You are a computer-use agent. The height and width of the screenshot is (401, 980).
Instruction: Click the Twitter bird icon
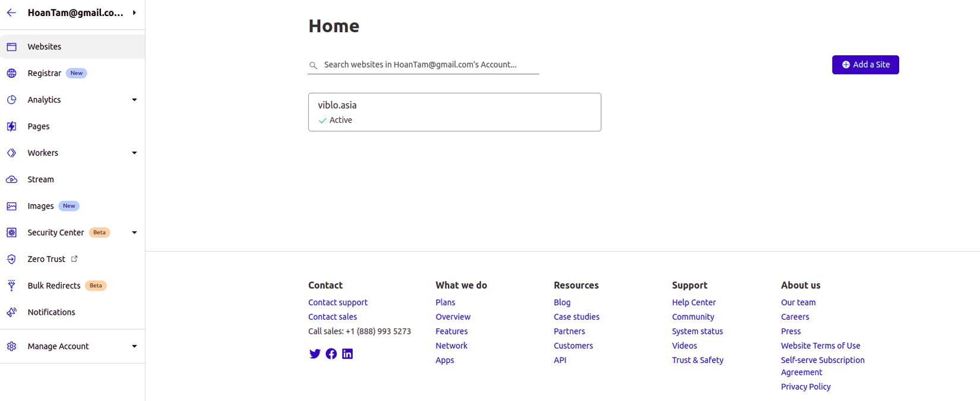tap(315, 354)
